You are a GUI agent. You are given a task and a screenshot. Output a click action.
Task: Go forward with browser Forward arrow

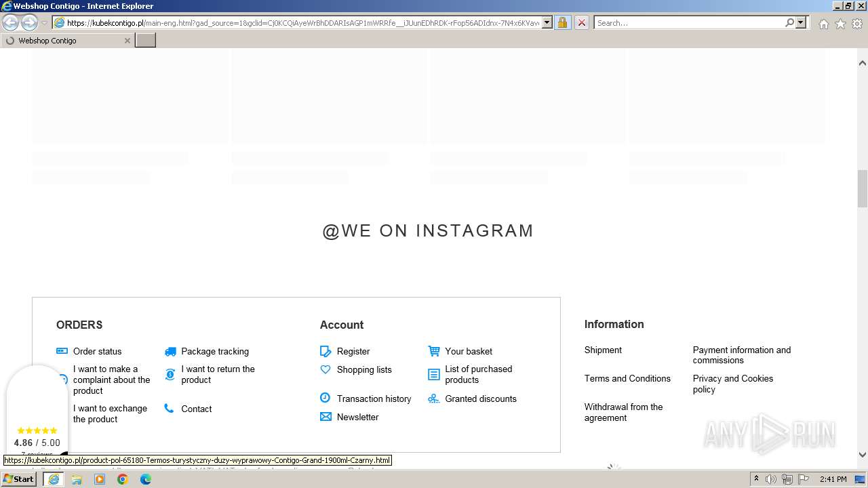click(x=29, y=22)
